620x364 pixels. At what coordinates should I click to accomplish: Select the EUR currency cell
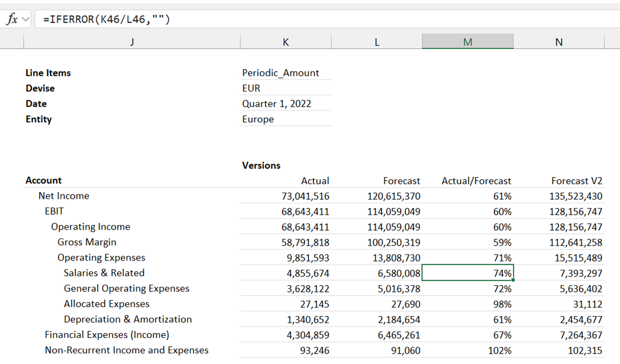pos(251,88)
